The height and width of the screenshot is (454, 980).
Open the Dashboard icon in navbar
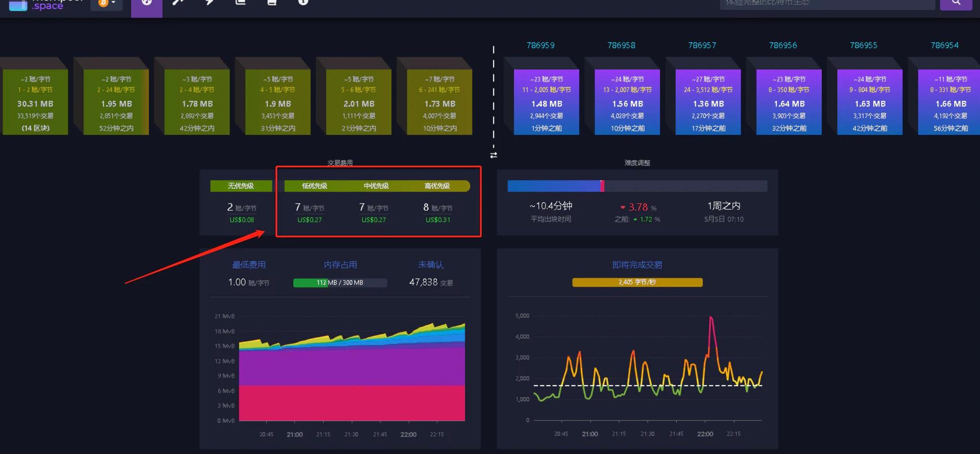146,4
